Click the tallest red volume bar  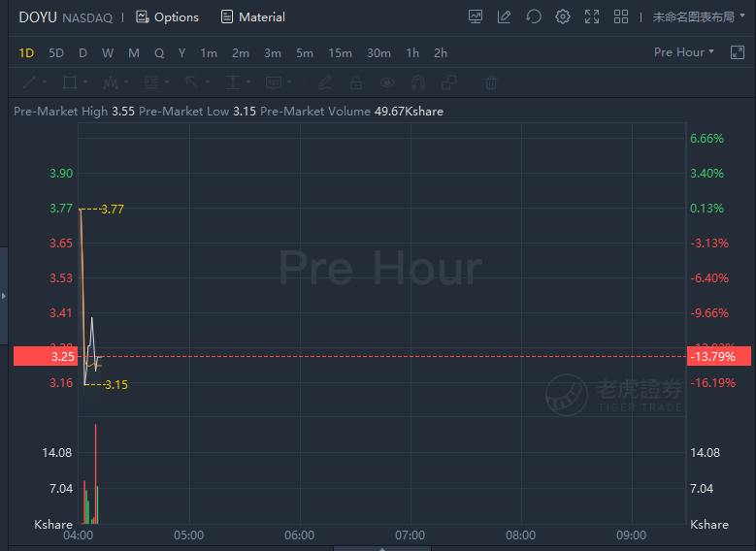pos(95,473)
